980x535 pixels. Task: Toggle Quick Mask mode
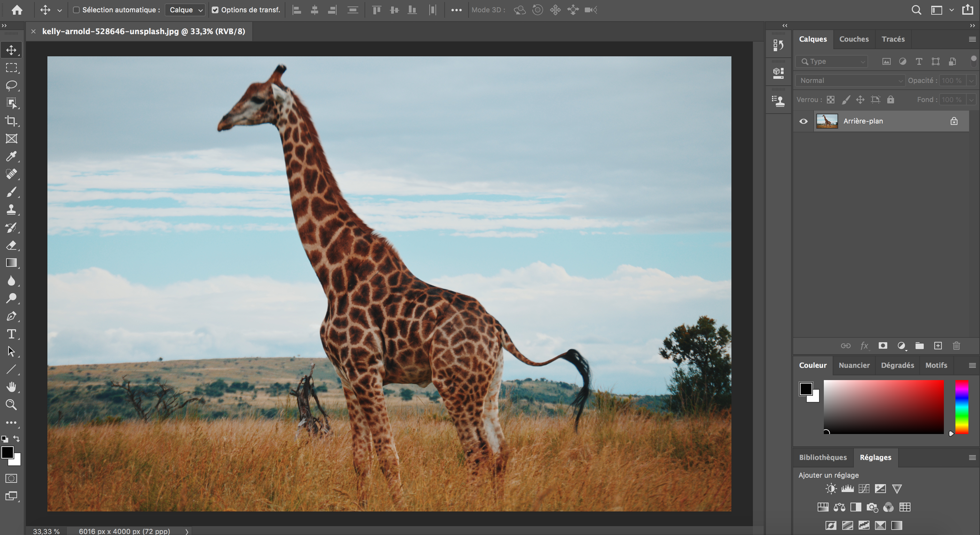[11, 479]
